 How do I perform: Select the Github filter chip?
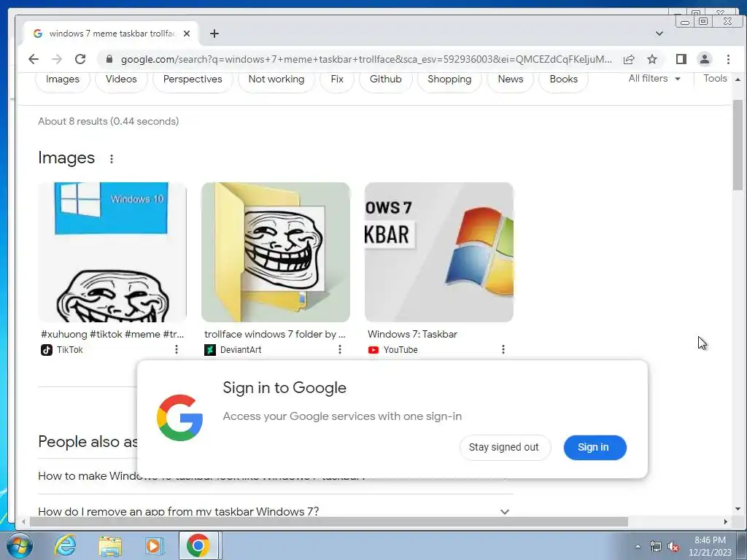point(385,79)
